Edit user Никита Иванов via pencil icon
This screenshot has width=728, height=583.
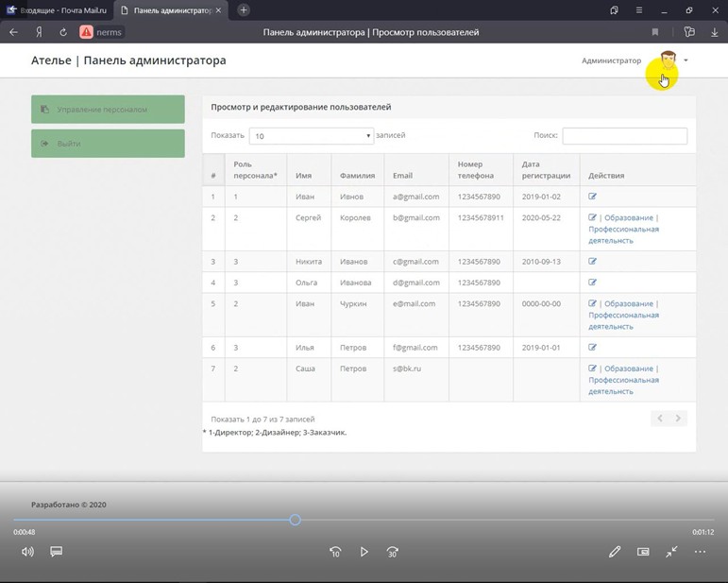tap(592, 261)
